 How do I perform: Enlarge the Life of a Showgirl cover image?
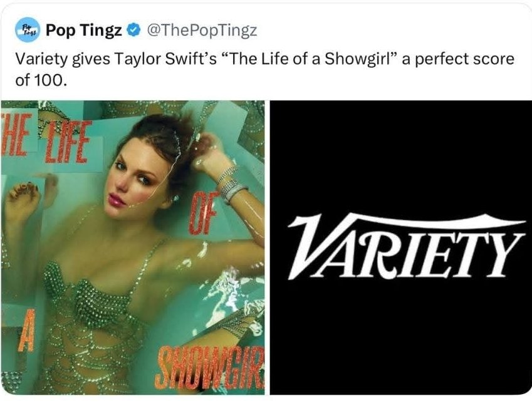pyautogui.click(x=133, y=247)
